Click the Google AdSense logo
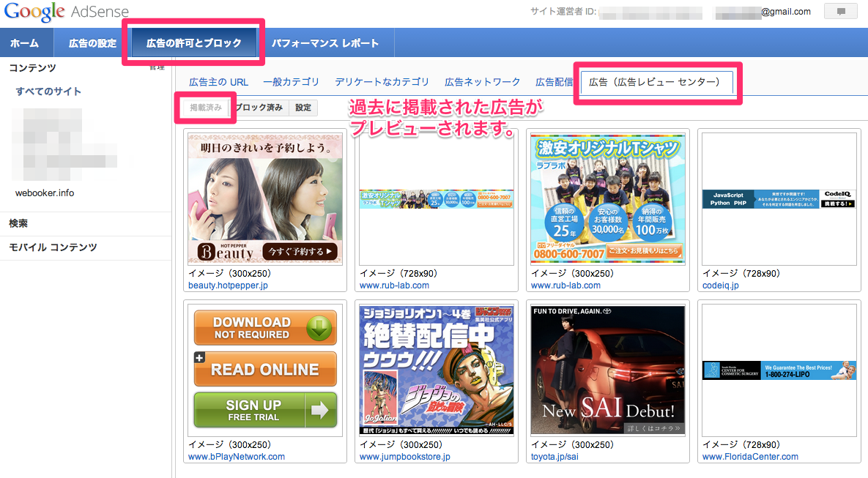The height and width of the screenshot is (478, 868). (x=67, y=12)
